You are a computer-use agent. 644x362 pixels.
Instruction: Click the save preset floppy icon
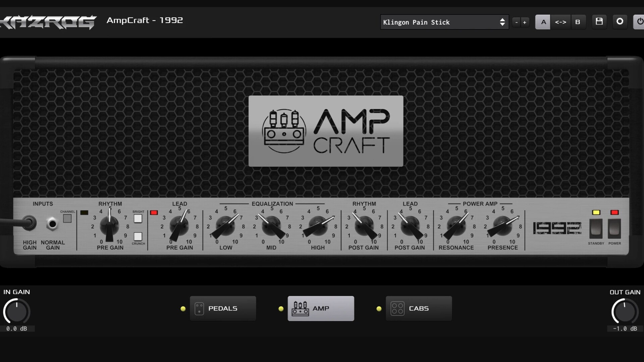tap(599, 22)
